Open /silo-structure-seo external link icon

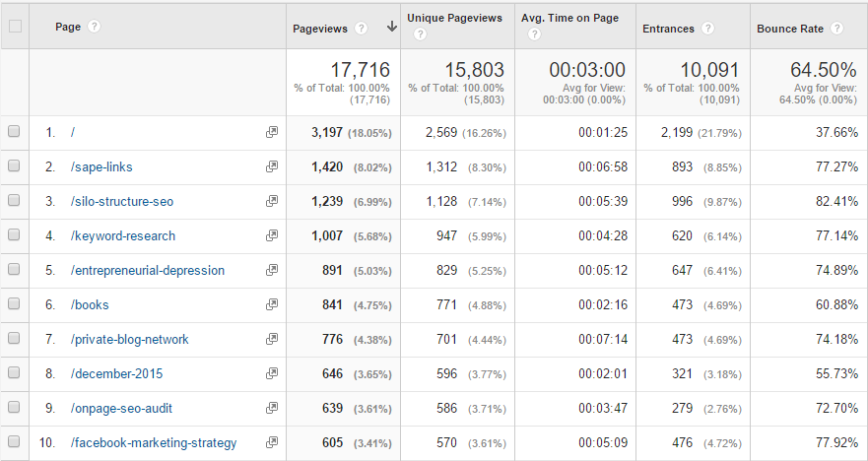click(271, 201)
